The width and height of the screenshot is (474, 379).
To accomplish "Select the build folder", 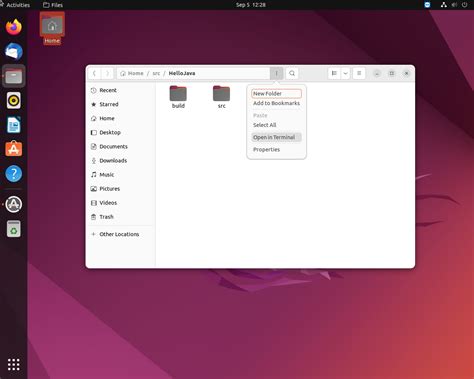I will pos(178,97).
